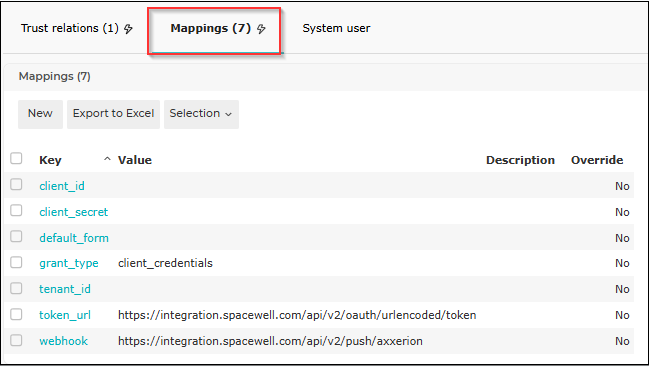649x367 pixels.
Task: Check the client_id row checkbox
Action: [16, 184]
